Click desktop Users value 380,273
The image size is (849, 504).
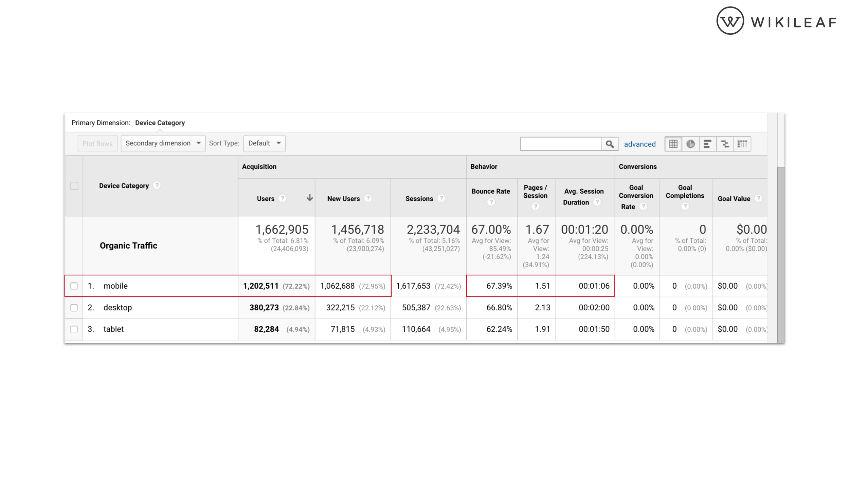[264, 308]
